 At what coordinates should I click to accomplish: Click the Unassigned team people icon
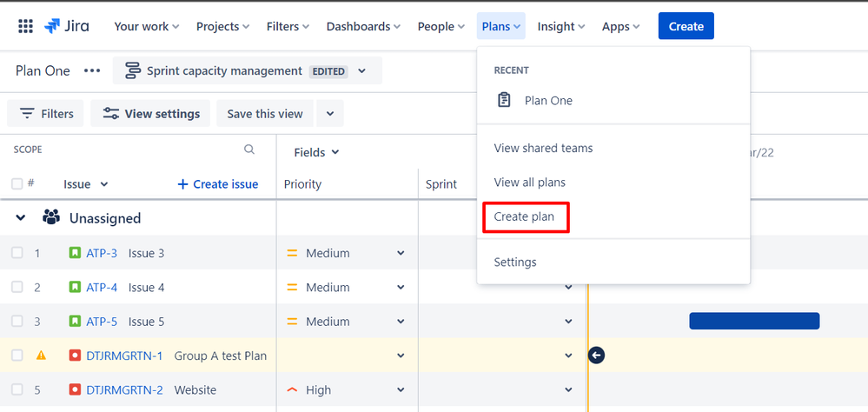51,218
